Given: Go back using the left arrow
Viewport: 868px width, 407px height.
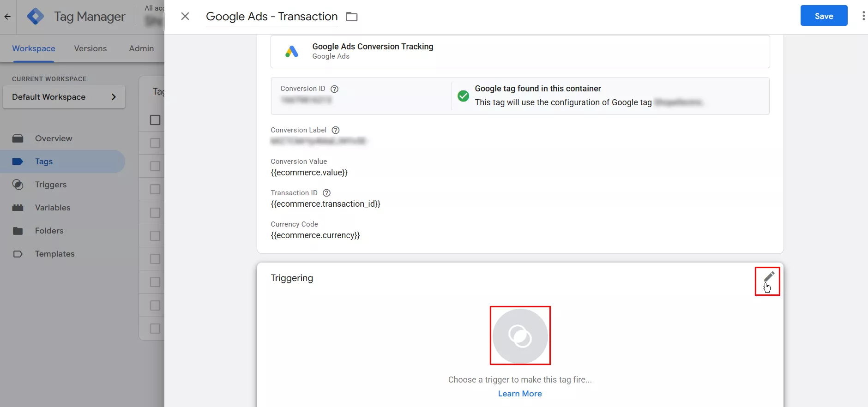Looking at the screenshot, I should click(7, 17).
